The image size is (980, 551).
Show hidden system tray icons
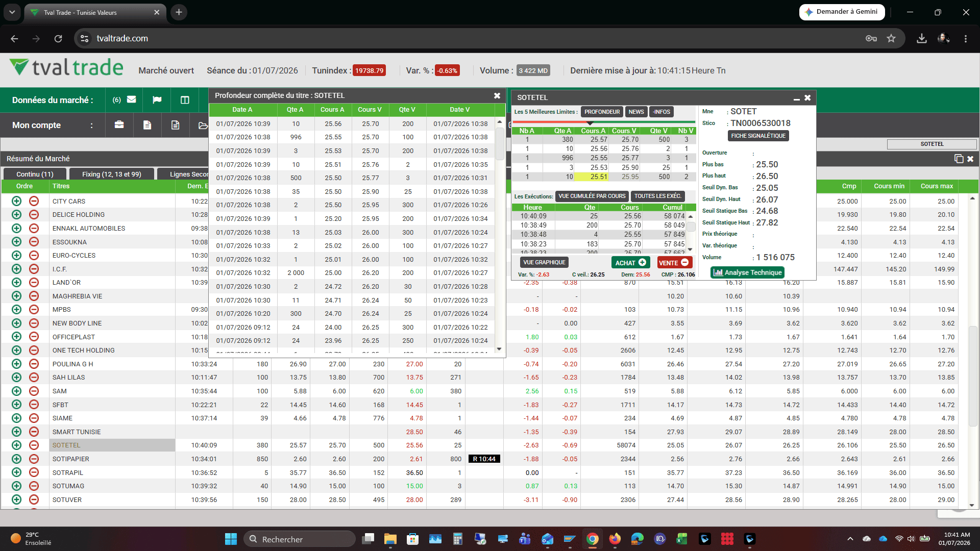click(850, 539)
